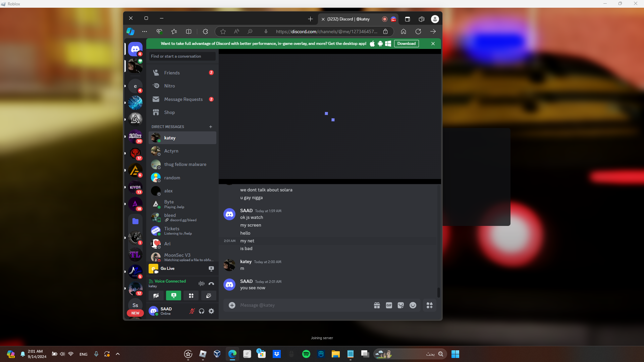Open DM with bleed
644x362 pixels.
pyautogui.click(x=182, y=218)
